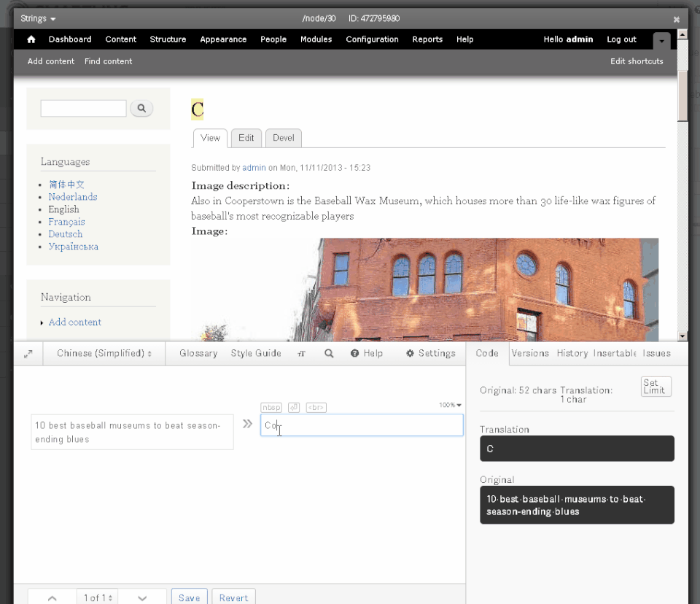The width and height of the screenshot is (700, 604).
Task: Open the Help menu in admin bar
Action: click(x=464, y=39)
